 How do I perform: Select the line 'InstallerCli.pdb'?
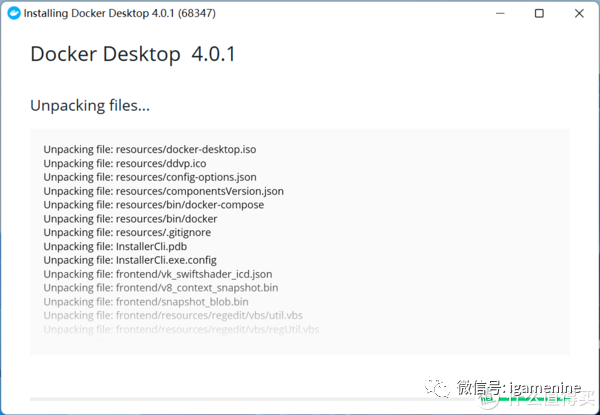coord(115,246)
